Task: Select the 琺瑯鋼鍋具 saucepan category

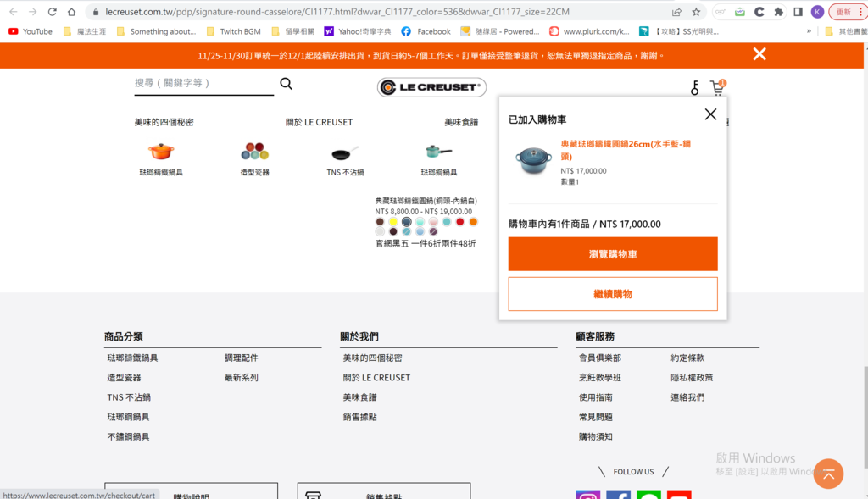Action: pyautogui.click(x=439, y=159)
